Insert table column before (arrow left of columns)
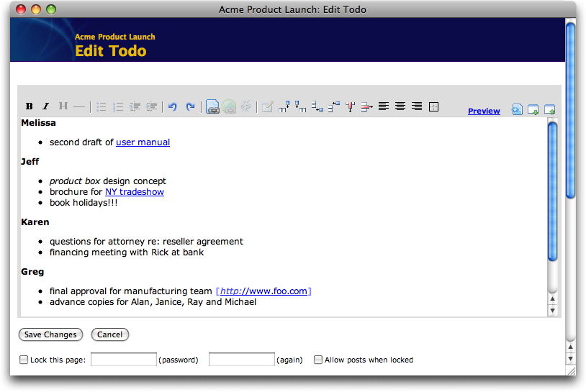 point(300,106)
